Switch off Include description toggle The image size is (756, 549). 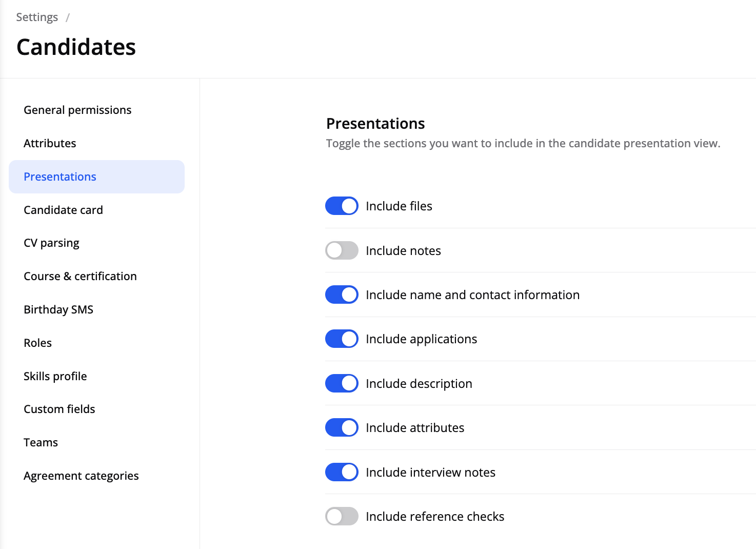(x=342, y=383)
